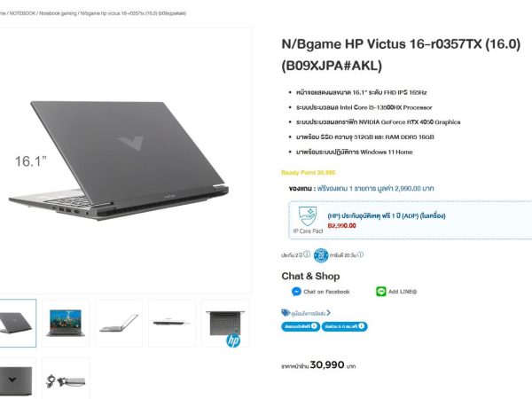Image resolution: width=532 pixels, height=399 pixels.
Task: Click info icon in second blue shipping pill
Action: 362,326
